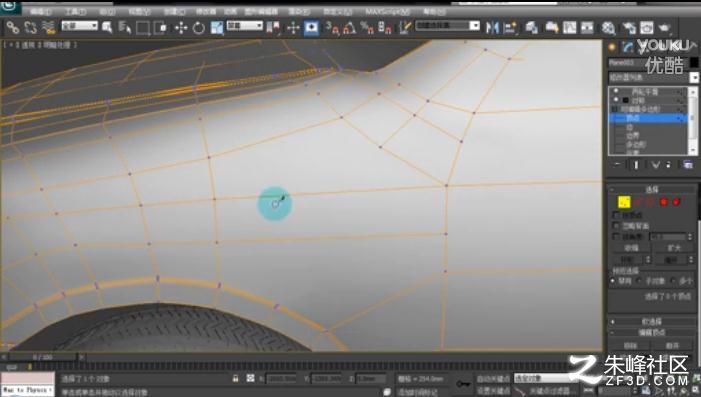Viewport: 701px width, 397px height.
Task: Open the MAXScript menu
Action: tap(388, 12)
